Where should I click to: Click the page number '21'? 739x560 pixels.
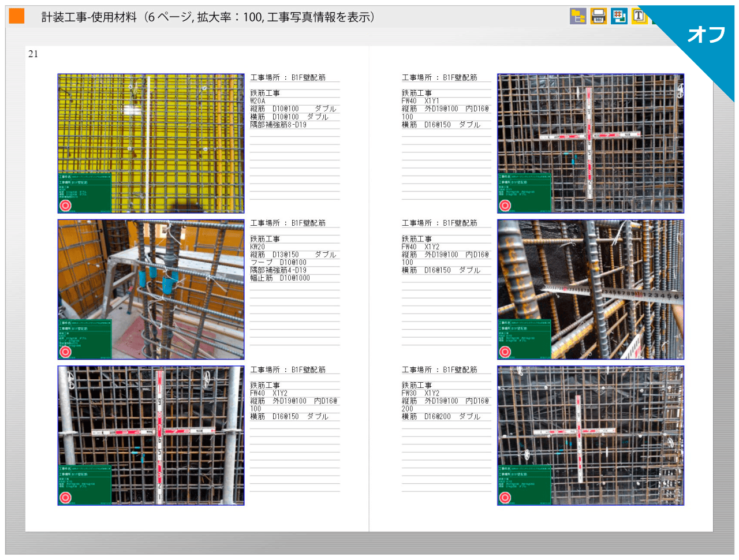point(33,54)
